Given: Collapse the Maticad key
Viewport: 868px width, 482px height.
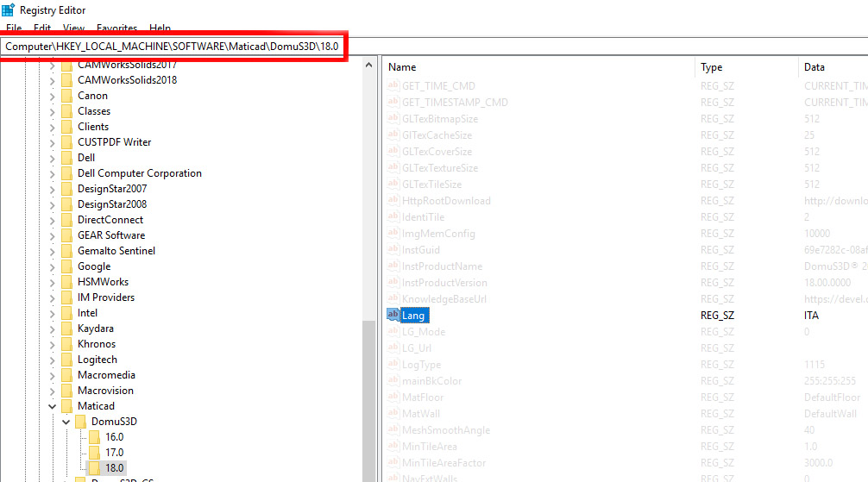Looking at the screenshot, I should 52,406.
